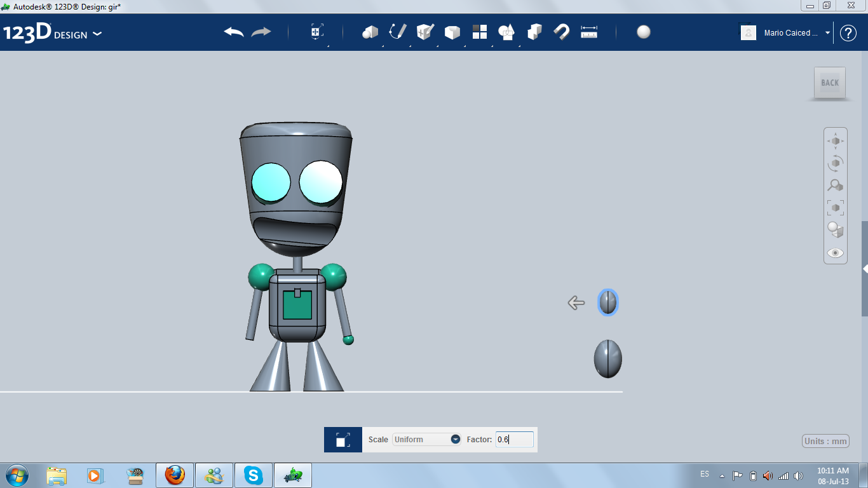Screen dimensions: 868x488
Task: Open the materials and outlines display option
Action: tap(836, 230)
